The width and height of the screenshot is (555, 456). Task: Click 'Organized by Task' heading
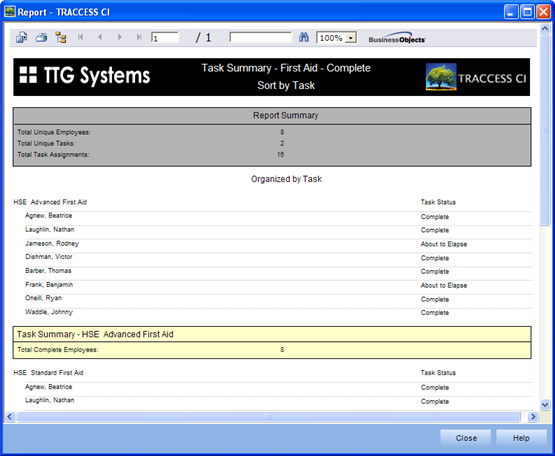pyautogui.click(x=286, y=179)
